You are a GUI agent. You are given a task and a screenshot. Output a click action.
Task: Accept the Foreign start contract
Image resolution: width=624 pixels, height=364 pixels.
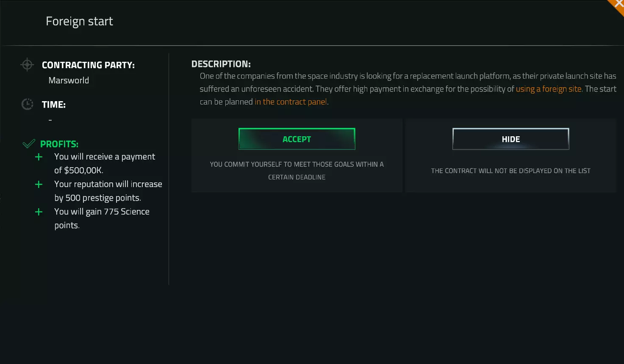[x=297, y=139]
